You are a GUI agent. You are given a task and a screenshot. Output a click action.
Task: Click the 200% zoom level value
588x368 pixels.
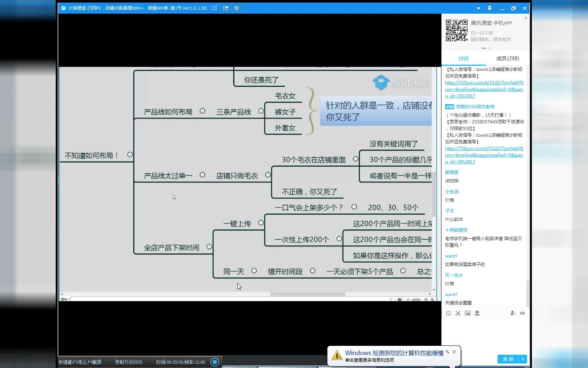(x=416, y=299)
